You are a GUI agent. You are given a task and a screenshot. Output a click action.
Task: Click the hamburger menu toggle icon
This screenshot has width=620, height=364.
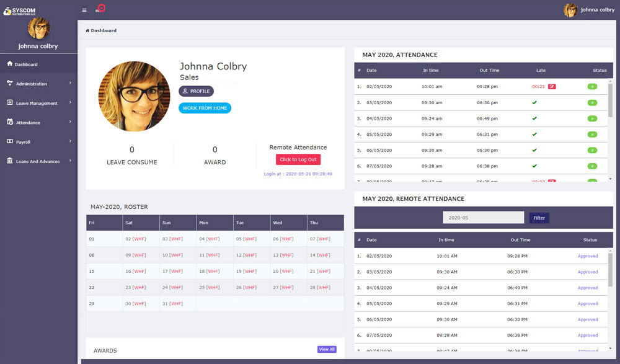(84, 10)
